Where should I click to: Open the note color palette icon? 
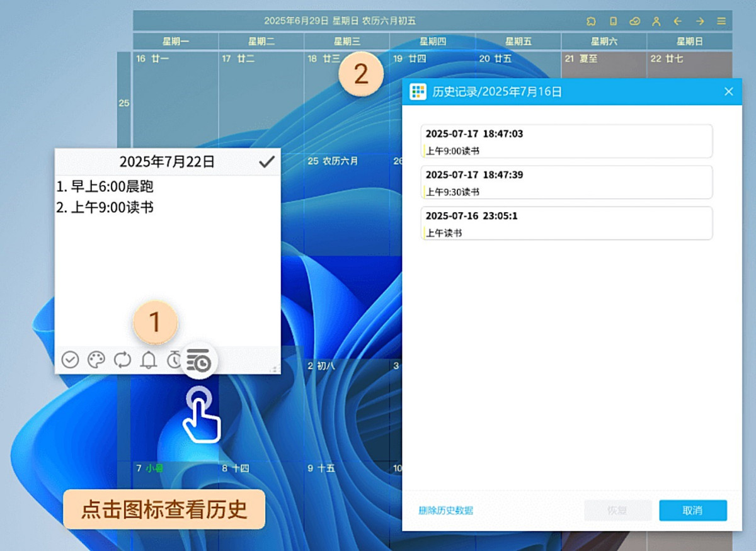point(96,360)
